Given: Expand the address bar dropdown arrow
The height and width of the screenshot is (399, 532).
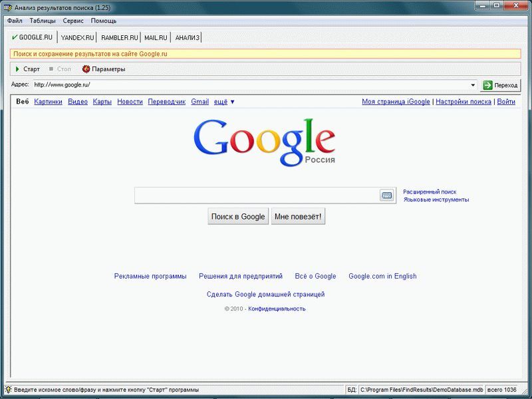Looking at the screenshot, I should (x=473, y=85).
